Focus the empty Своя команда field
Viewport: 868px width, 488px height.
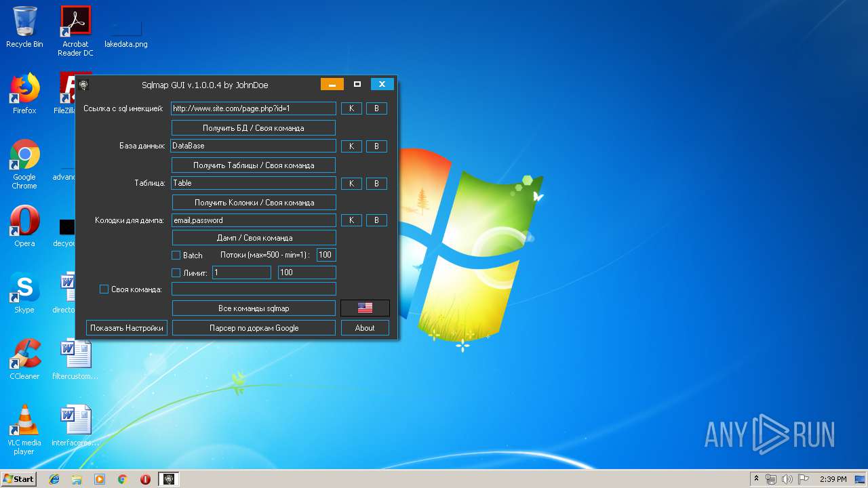(x=254, y=289)
